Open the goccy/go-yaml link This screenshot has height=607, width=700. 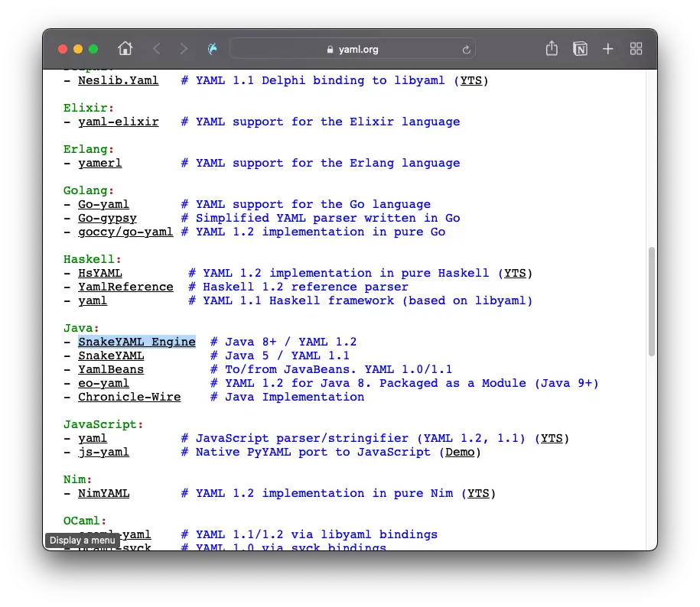[x=125, y=232]
